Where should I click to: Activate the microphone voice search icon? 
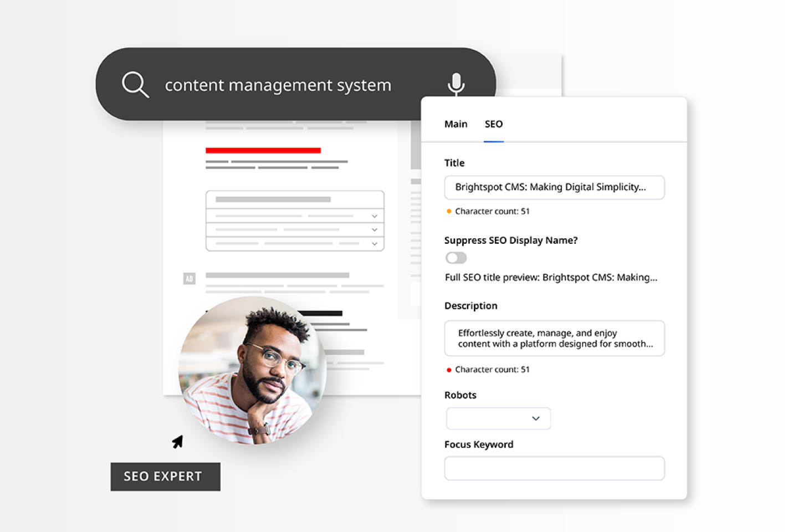456,84
